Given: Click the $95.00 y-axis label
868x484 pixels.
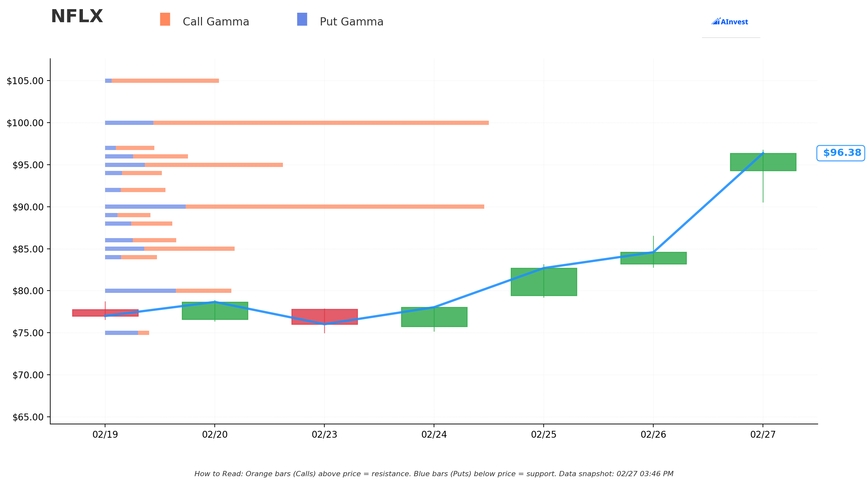Looking at the screenshot, I should pos(28,165).
